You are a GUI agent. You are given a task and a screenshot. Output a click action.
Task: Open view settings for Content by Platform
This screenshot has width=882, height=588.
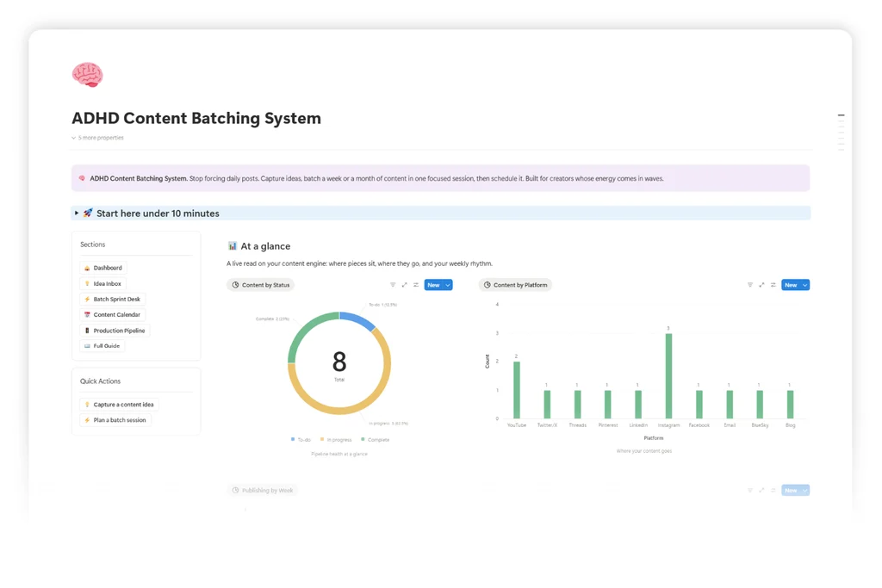coord(773,285)
